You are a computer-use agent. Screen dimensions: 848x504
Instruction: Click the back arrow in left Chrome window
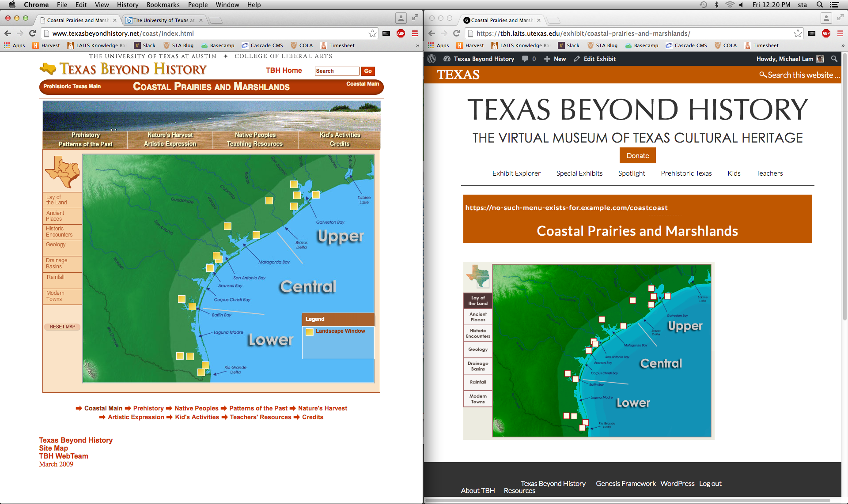[8, 33]
